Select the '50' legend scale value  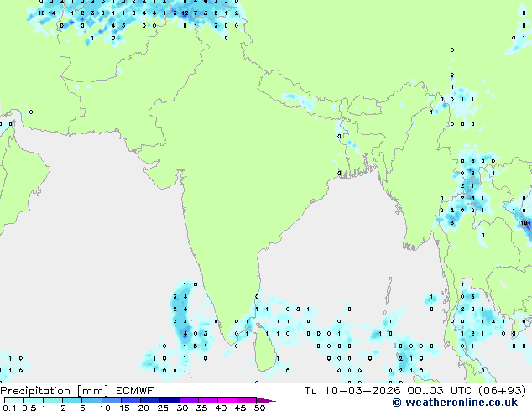pos(259,408)
